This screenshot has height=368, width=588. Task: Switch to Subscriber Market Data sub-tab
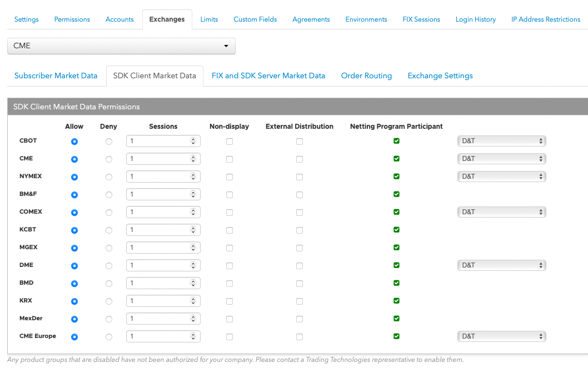tap(56, 76)
